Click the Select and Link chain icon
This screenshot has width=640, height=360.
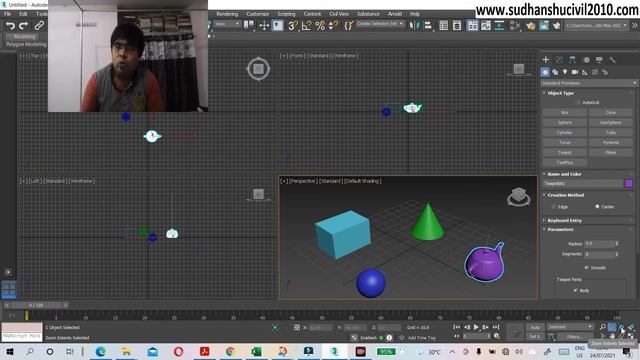[x=39, y=26]
